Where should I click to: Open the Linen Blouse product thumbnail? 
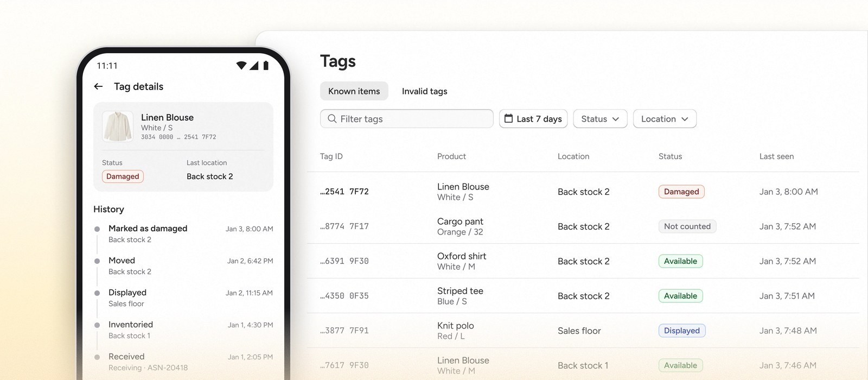pos(118,127)
